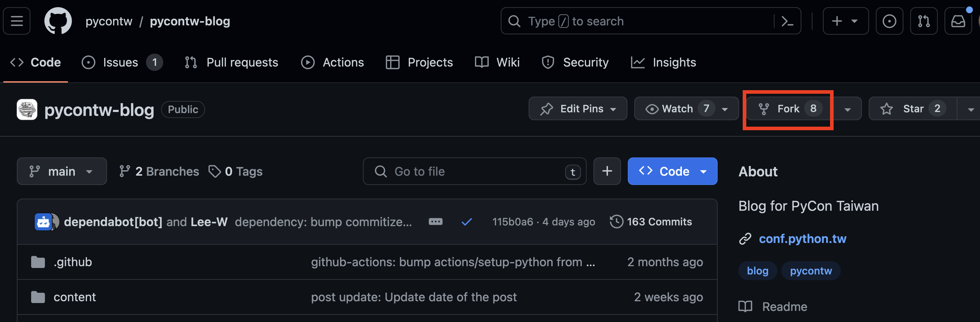Click the dependabot[bot] author name

113,221
